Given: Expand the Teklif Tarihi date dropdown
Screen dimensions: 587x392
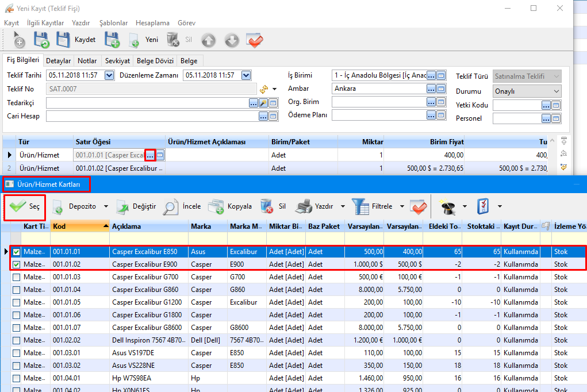Looking at the screenshot, I should [x=109, y=75].
